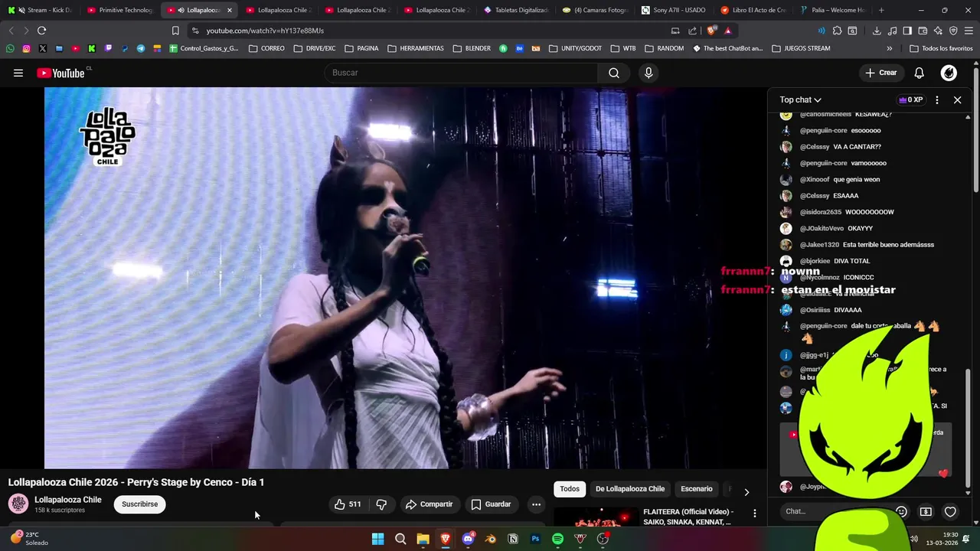This screenshot has width=980, height=551.
Task: Open more actions for the video
Action: [536, 504]
